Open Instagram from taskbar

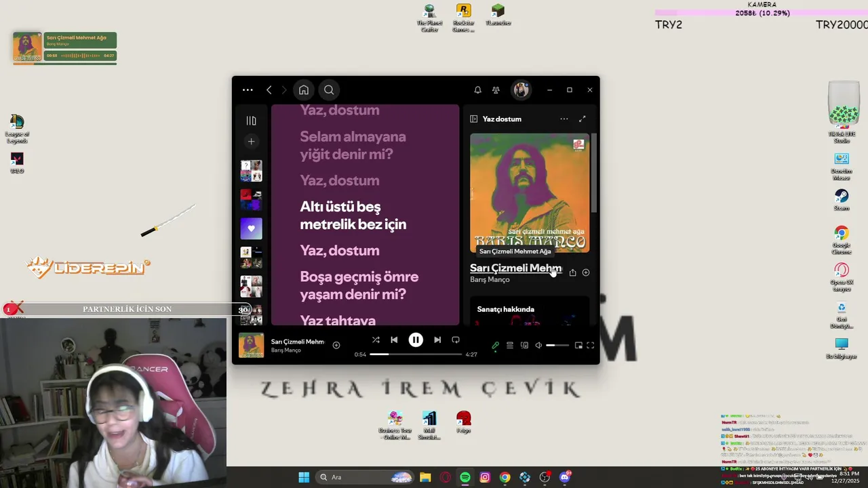click(485, 477)
